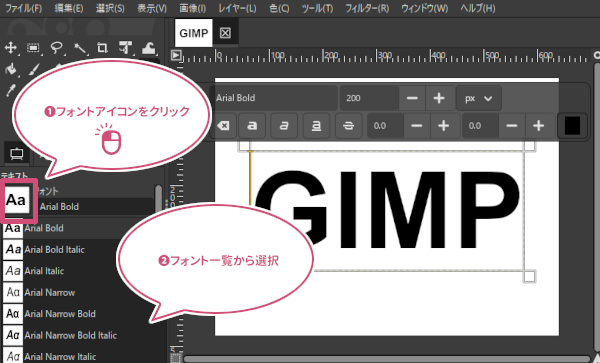Toggle strikethrough on the on-canvas text toolbar
The image size is (600, 363).
(348, 125)
